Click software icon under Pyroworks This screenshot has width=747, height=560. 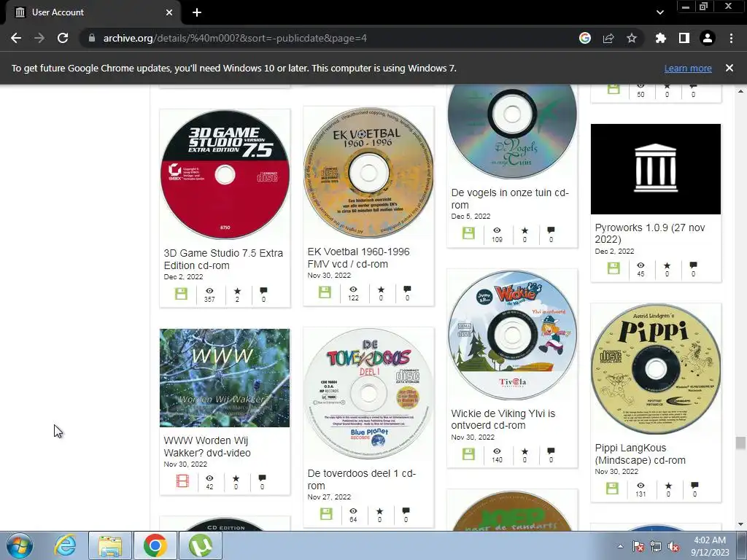pyautogui.click(x=614, y=268)
